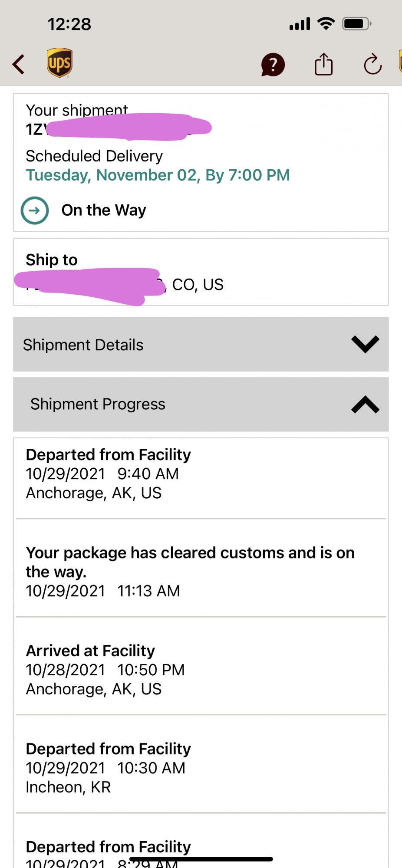The height and width of the screenshot is (868, 402).
Task: Tap the Wi-Fi status icon
Action: [326, 23]
